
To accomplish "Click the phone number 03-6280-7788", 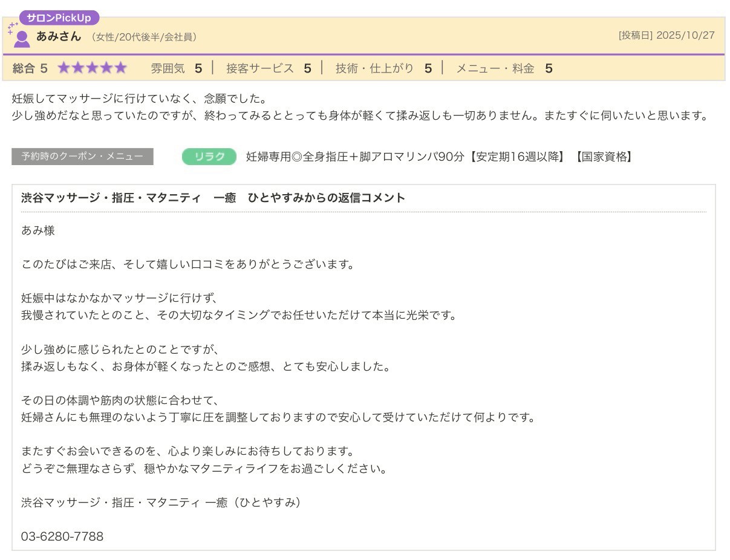I will (62, 536).
